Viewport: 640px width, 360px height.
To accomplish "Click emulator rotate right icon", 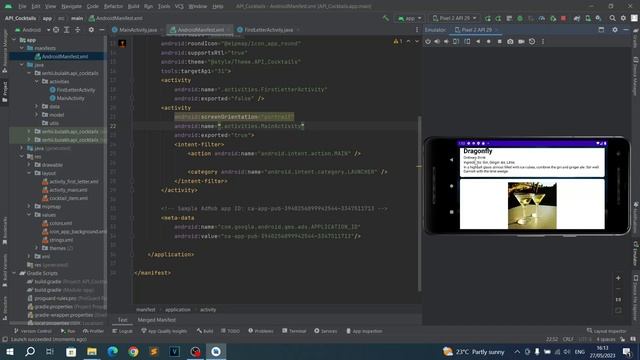I will 467,42.
